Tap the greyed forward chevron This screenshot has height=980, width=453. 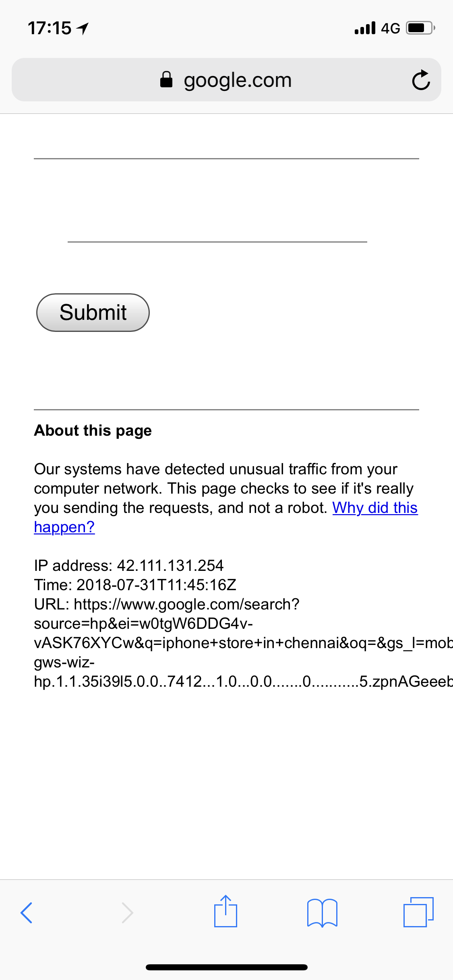[127, 912]
